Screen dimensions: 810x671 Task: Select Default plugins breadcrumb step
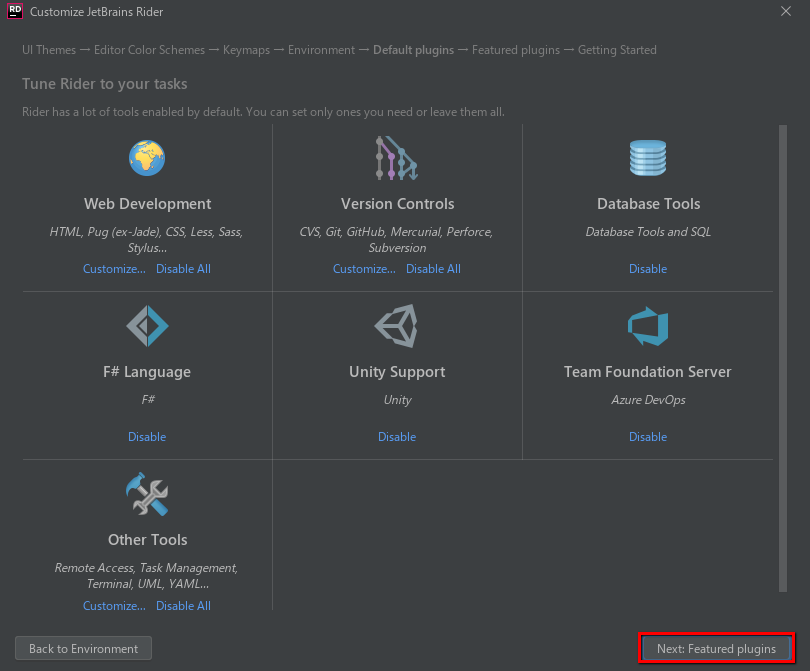413,50
